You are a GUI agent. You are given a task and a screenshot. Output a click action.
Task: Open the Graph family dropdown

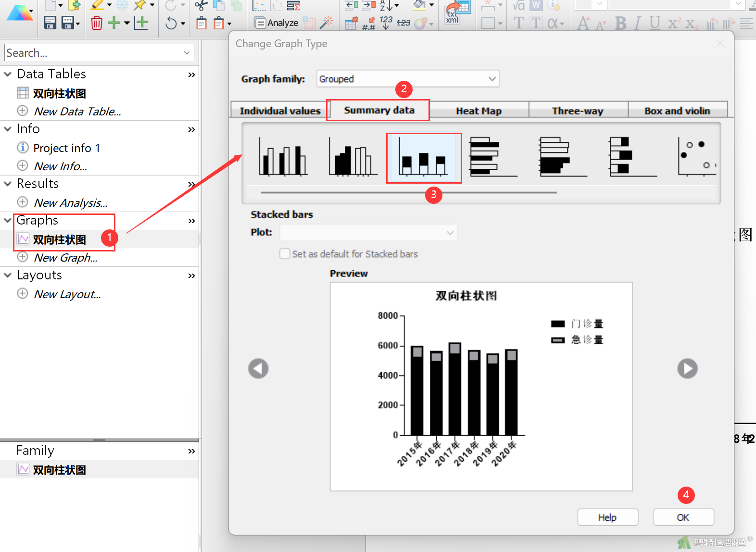coord(408,79)
